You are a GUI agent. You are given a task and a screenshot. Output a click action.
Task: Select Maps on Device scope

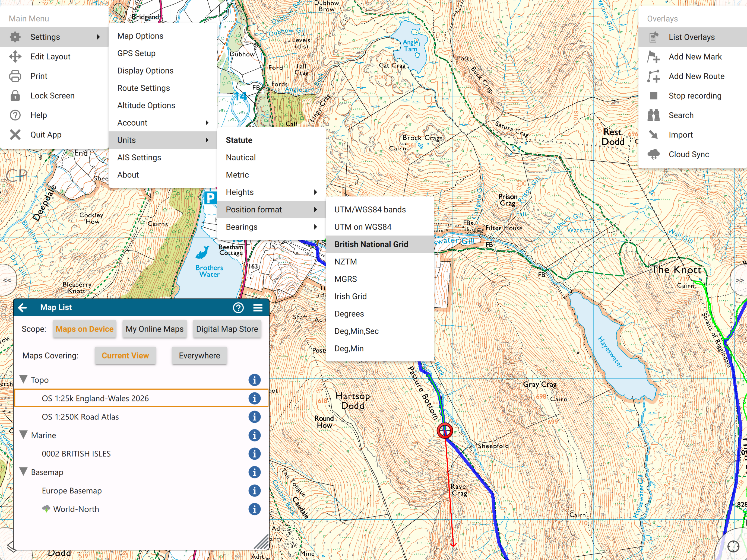[x=84, y=329]
